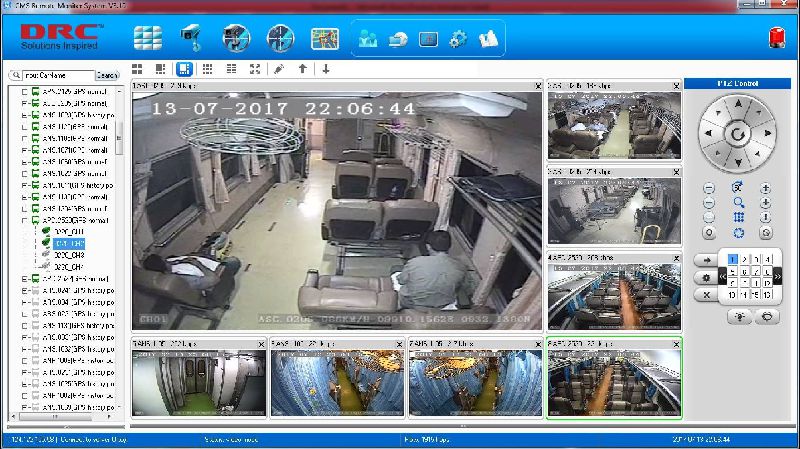Toggle the PTZ light bulb button
Image resolution: width=800 pixels, height=449 pixels.
tap(739, 317)
